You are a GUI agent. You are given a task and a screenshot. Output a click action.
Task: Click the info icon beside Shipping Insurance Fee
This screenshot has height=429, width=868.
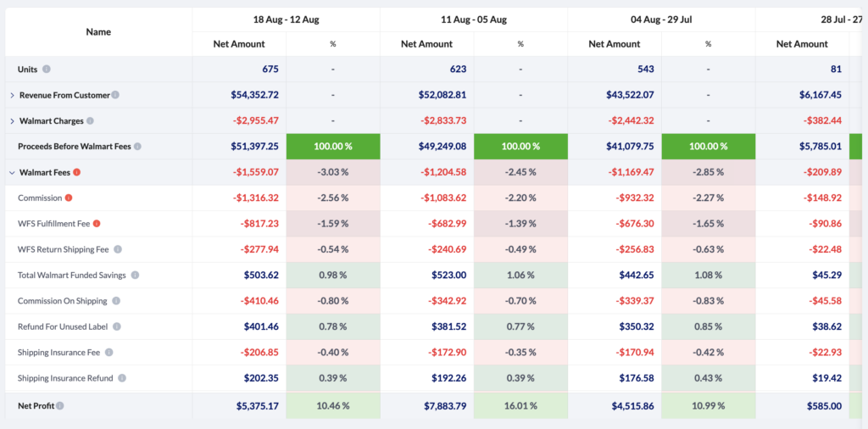click(109, 352)
